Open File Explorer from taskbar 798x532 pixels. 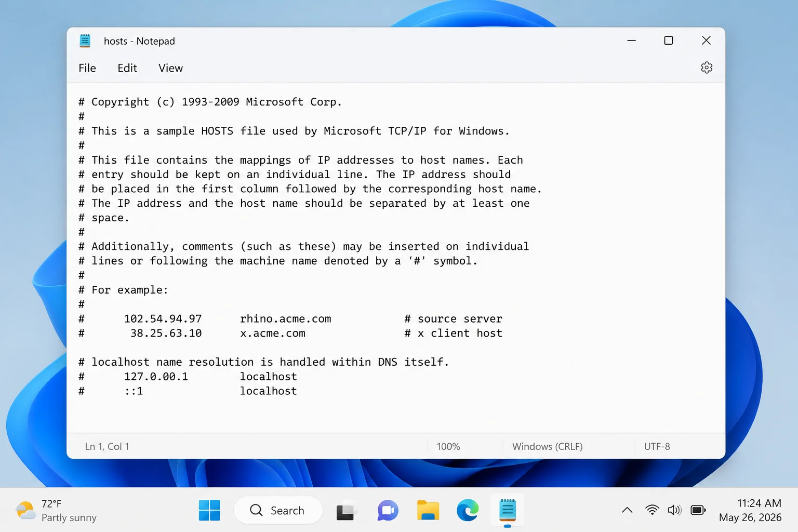pyautogui.click(x=428, y=510)
